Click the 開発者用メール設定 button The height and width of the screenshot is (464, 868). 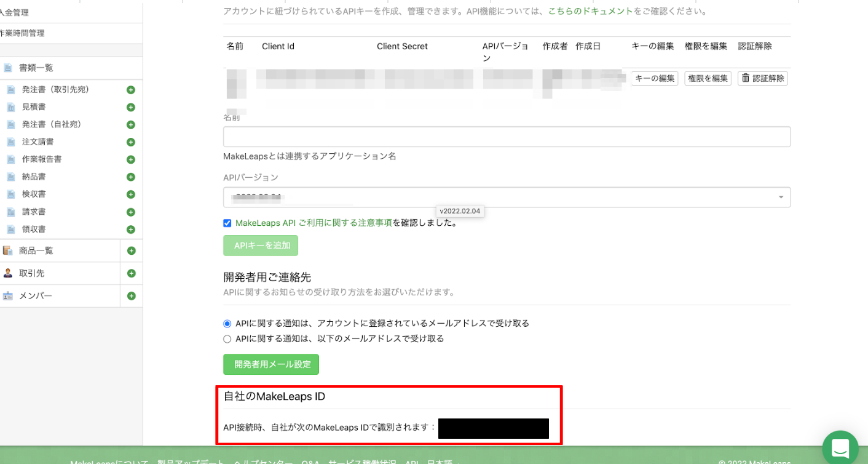[270, 364]
